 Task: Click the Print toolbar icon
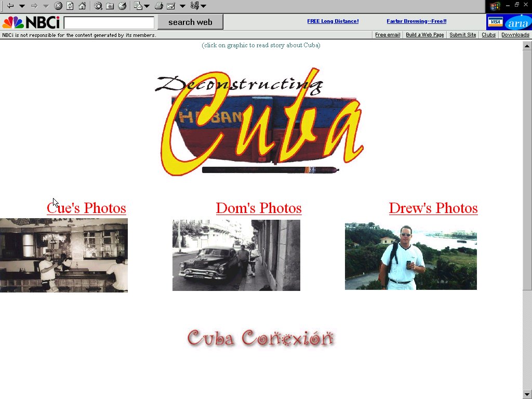click(159, 6)
